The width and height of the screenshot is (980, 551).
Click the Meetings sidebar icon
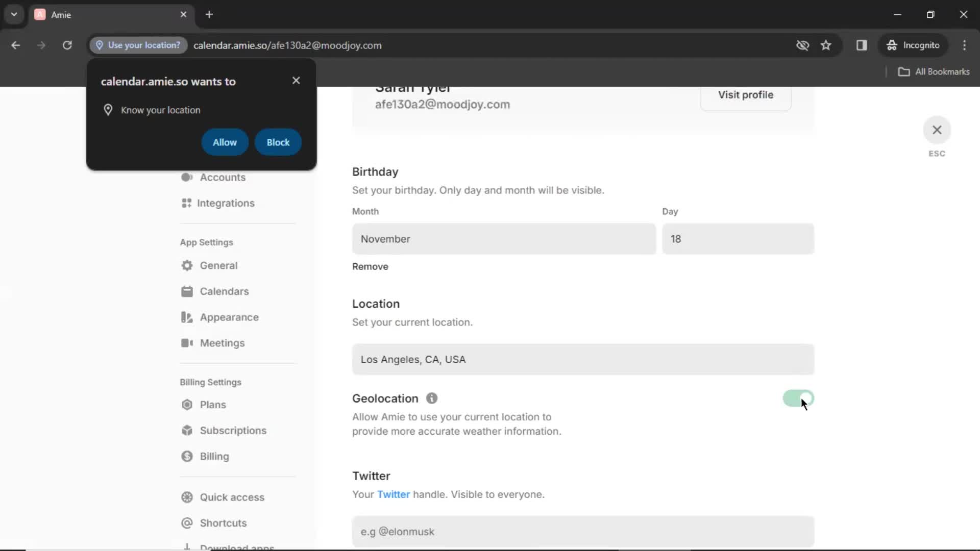coord(186,343)
